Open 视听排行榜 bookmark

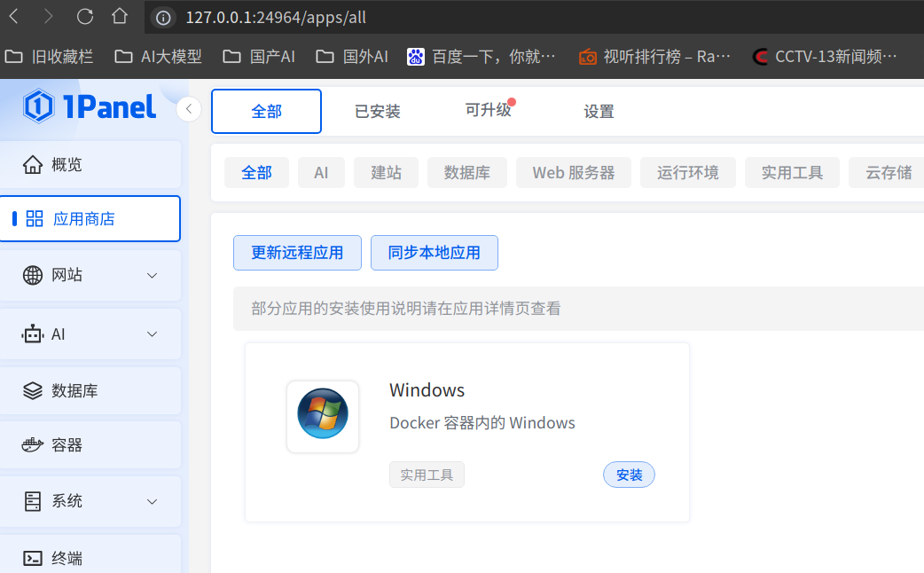(654, 57)
